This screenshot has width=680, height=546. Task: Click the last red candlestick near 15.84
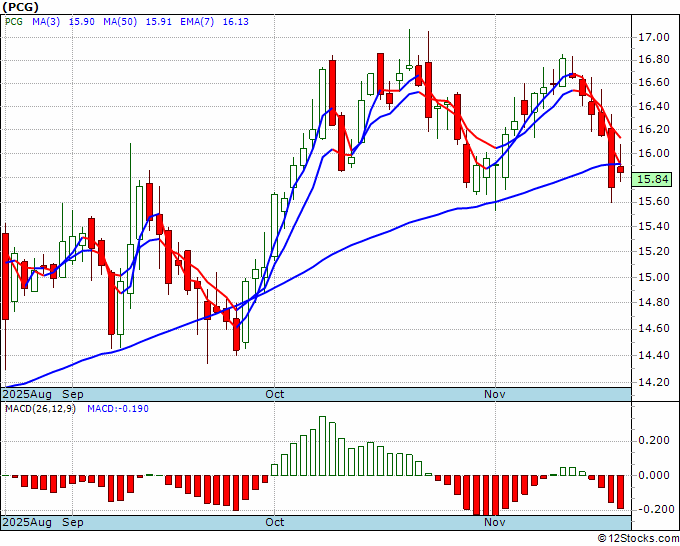pyautogui.click(x=621, y=170)
